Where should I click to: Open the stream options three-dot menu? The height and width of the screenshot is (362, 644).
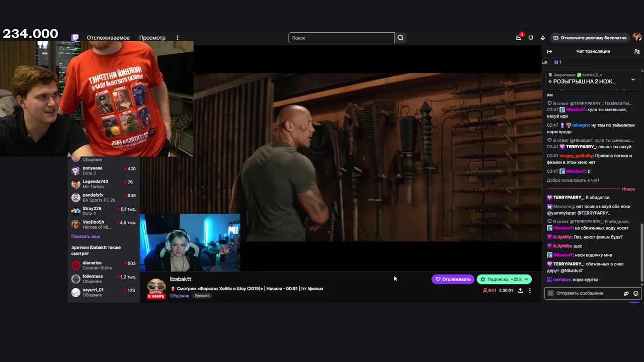530,291
